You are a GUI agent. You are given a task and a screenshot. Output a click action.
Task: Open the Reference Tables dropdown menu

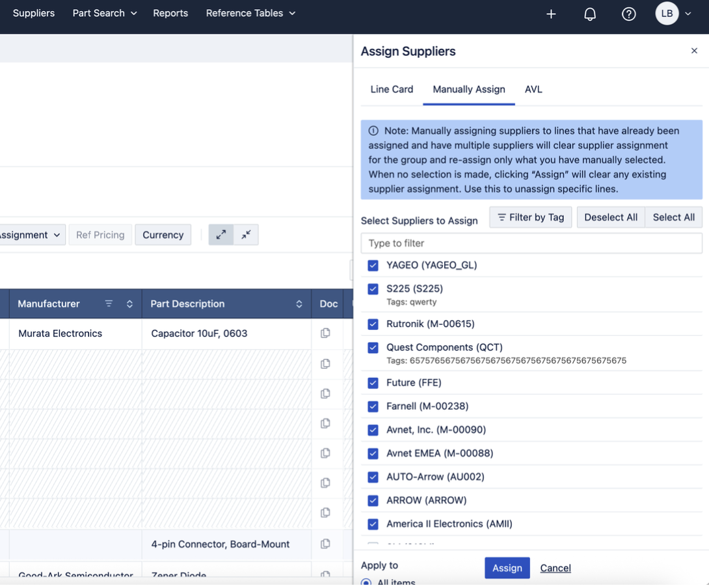pos(250,13)
